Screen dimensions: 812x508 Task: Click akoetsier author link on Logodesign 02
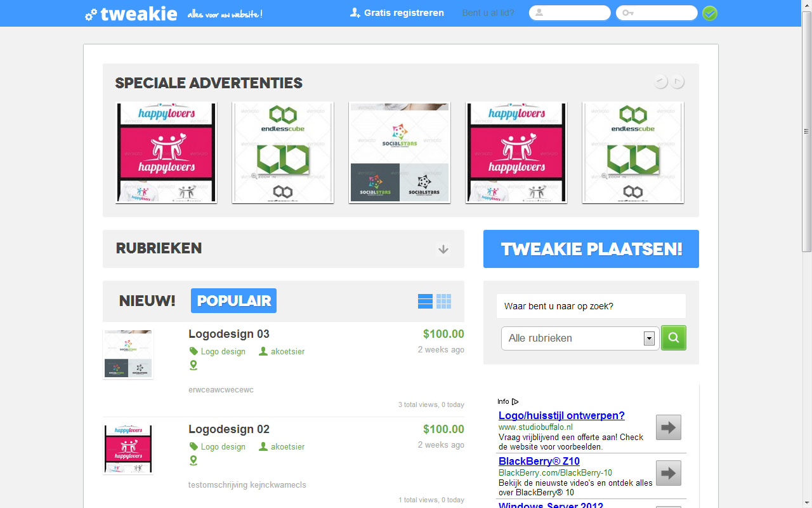pos(288,446)
